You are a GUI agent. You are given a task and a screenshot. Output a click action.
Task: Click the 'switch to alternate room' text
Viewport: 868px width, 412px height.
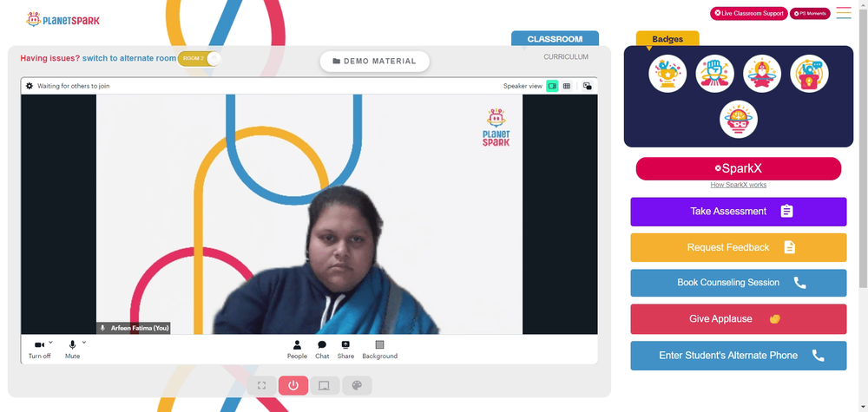coord(129,58)
